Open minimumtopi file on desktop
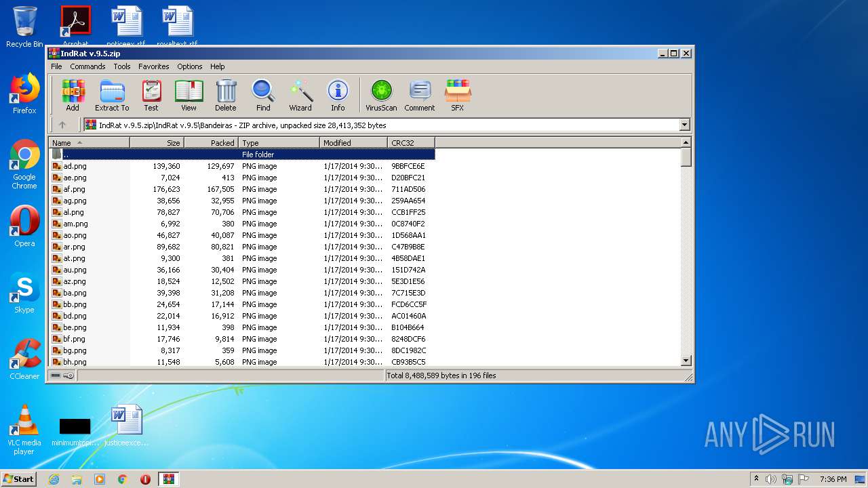Image resolution: width=868 pixels, height=488 pixels. 75,431
